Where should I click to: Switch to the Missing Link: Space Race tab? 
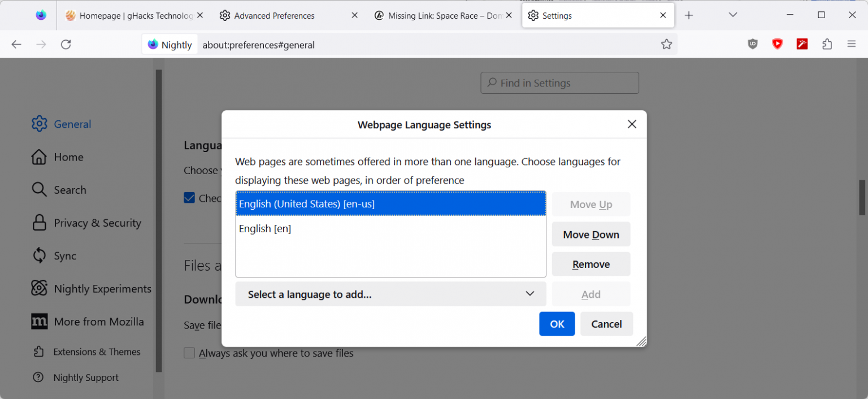pyautogui.click(x=440, y=15)
